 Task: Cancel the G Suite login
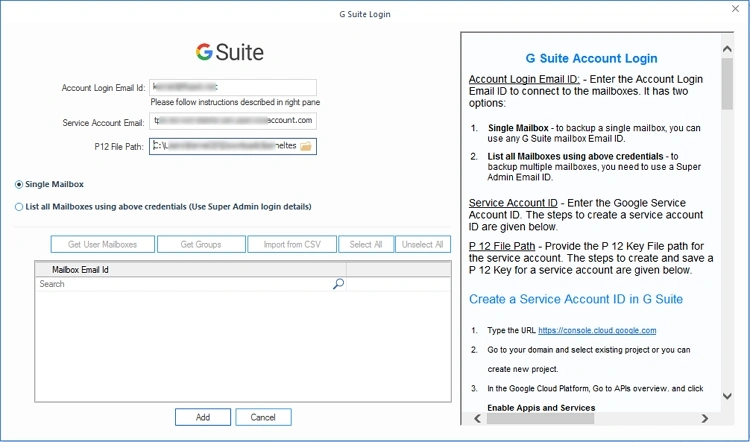pos(263,417)
